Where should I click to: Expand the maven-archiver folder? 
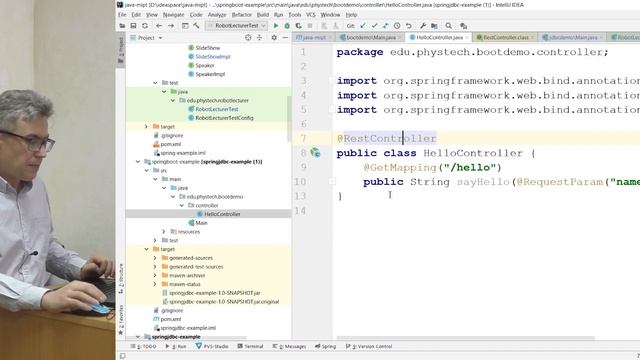(x=155, y=276)
